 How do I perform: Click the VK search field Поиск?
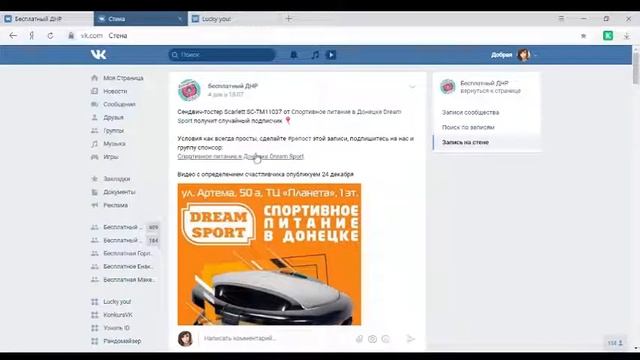[x=222, y=55]
